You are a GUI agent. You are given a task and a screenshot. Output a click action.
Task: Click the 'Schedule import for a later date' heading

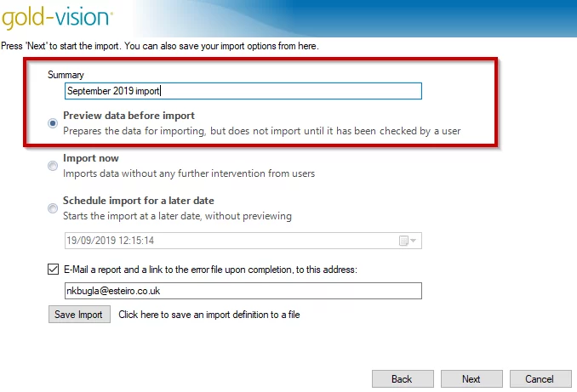[139, 201]
